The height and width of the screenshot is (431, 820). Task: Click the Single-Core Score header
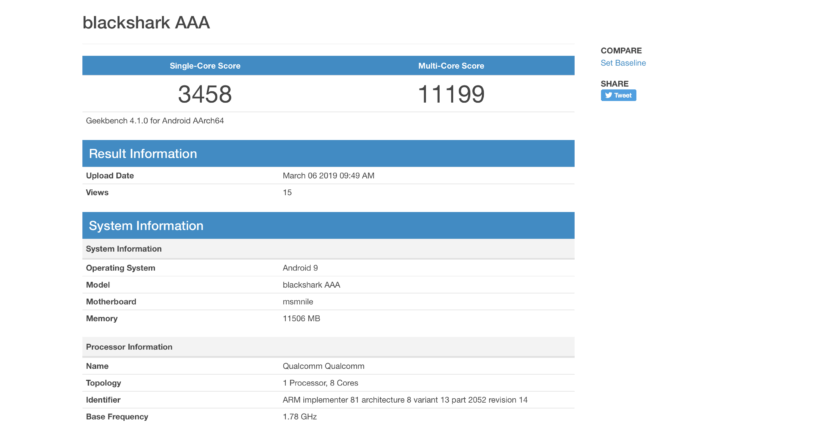[x=205, y=66]
